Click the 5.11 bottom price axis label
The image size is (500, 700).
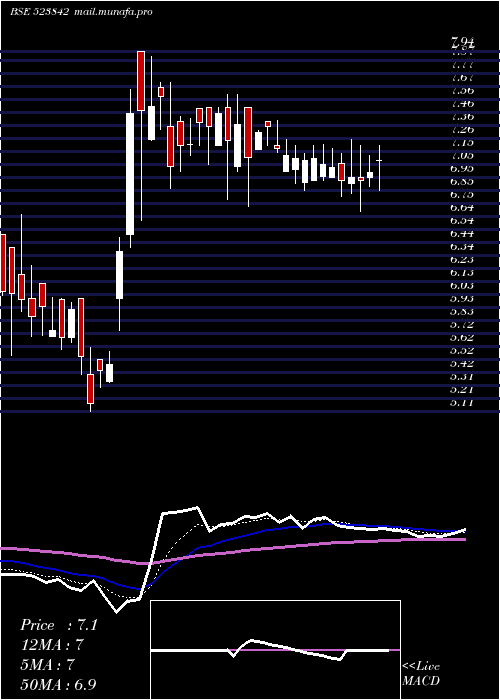tap(462, 403)
